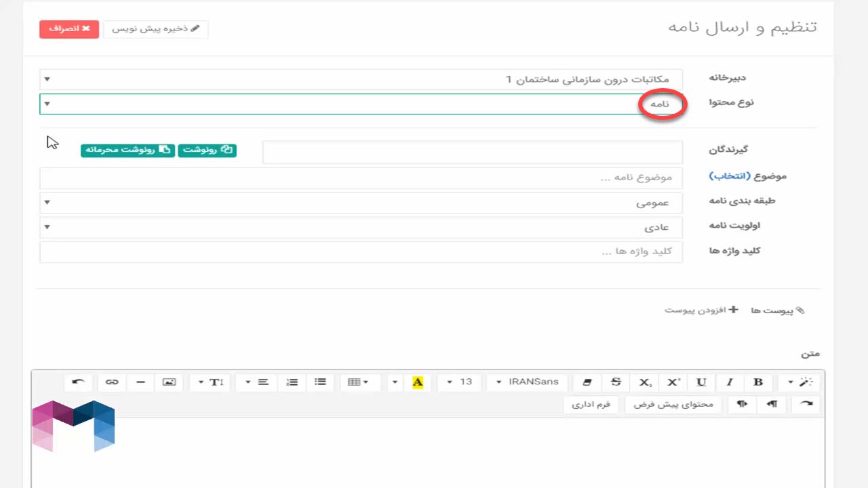
Task: Open the دبیرخانه secretariat dropdown
Action: [361, 79]
